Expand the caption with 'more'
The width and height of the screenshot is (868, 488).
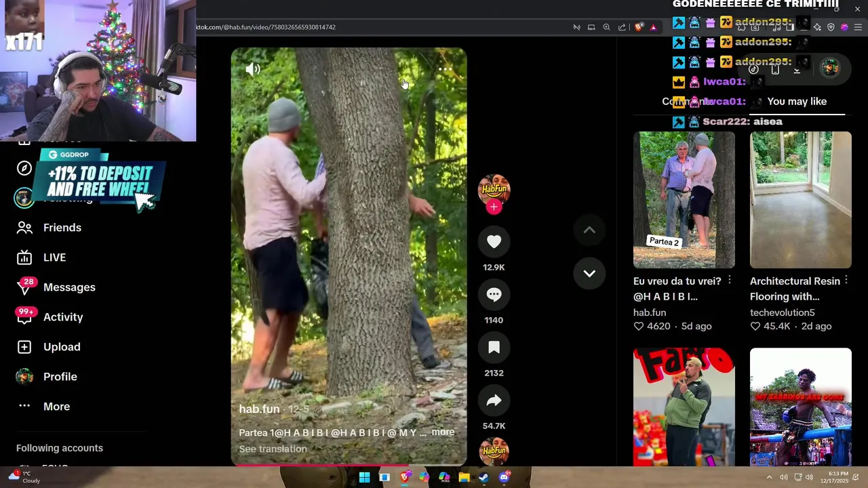pos(443,432)
